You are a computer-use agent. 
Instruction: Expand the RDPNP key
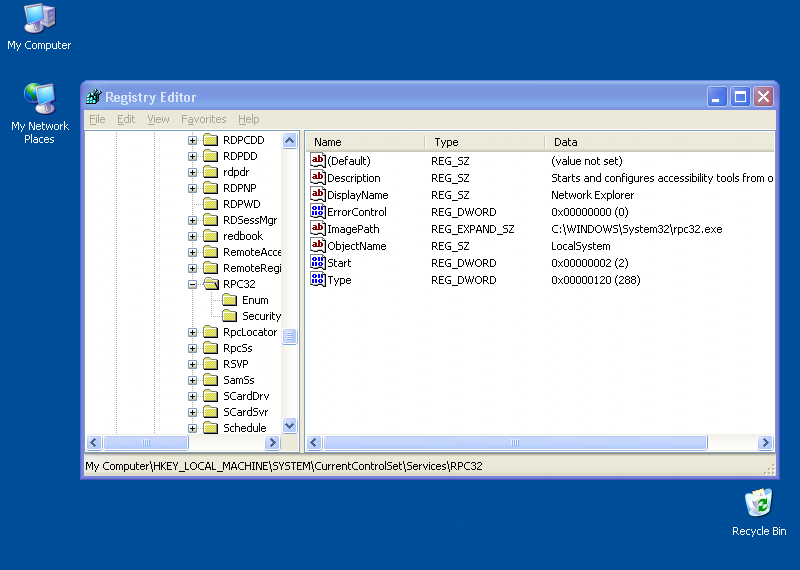[192, 188]
